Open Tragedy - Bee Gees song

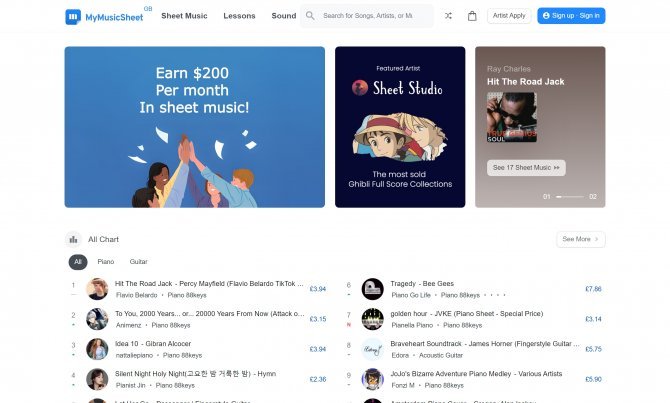422,284
